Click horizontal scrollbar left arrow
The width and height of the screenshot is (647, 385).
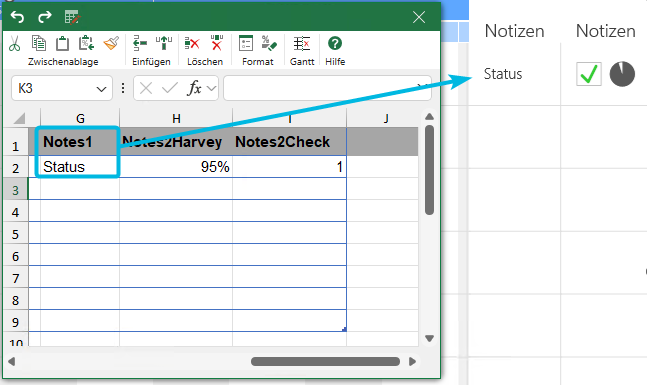coord(12,361)
